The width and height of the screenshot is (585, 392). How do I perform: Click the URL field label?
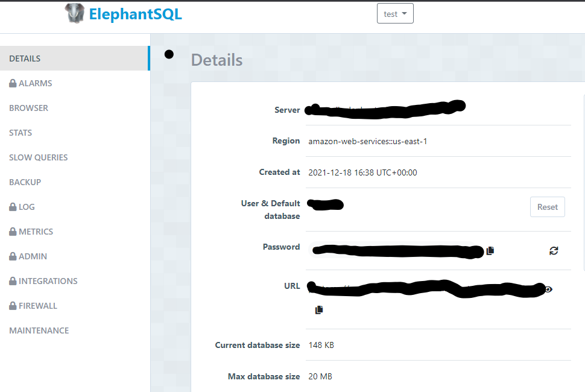click(x=292, y=286)
